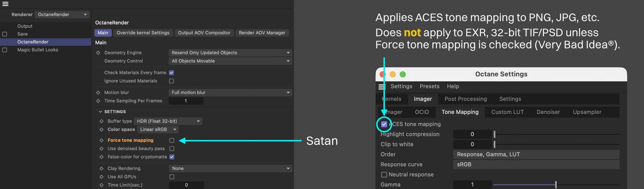Open Color space dropdown
This screenshot has height=189, width=644.
pos(158,130)
